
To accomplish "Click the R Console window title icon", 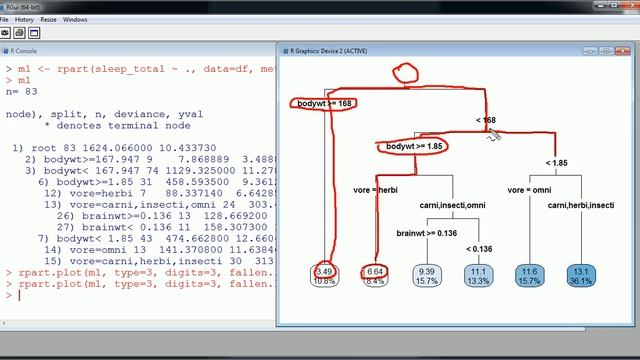I will tap(5, 51).
